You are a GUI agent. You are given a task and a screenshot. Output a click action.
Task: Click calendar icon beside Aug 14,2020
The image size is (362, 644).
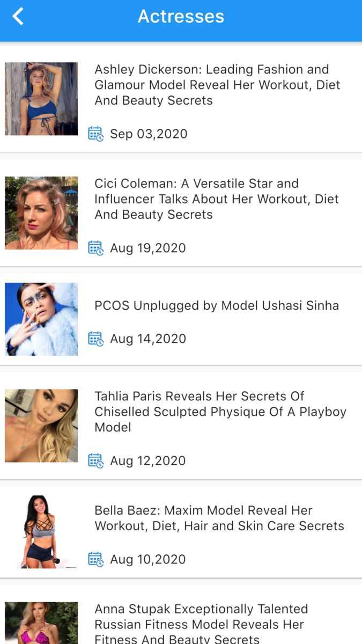(x=96, y=339)
